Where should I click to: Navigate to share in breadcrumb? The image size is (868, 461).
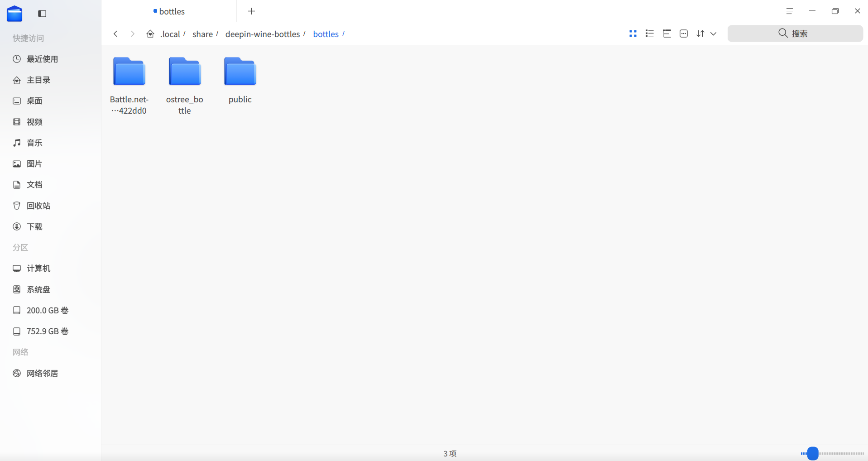pos(202,34)
